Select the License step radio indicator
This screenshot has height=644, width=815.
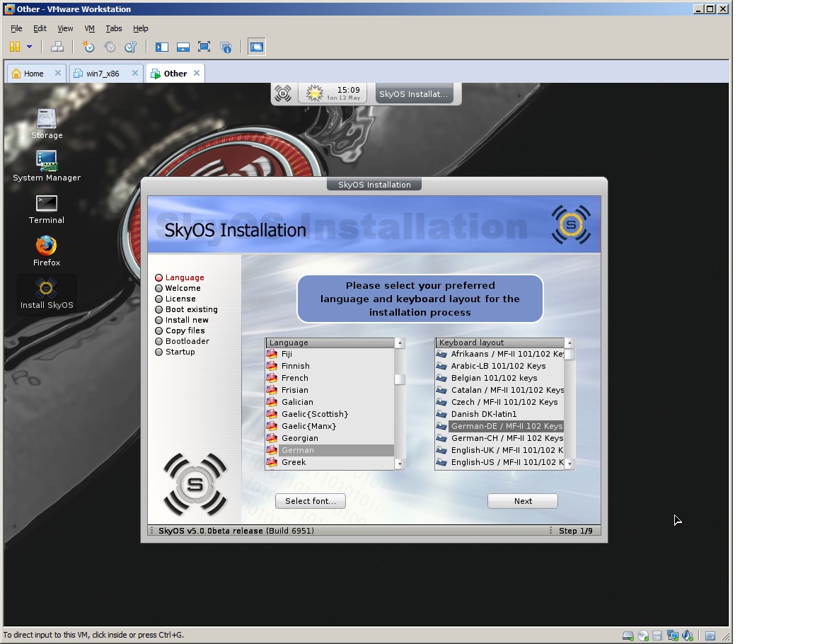pos(159,299)
